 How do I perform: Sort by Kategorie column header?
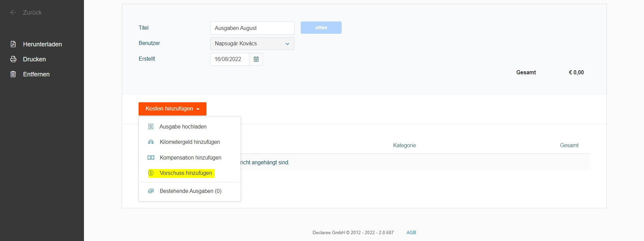[404, 146]
